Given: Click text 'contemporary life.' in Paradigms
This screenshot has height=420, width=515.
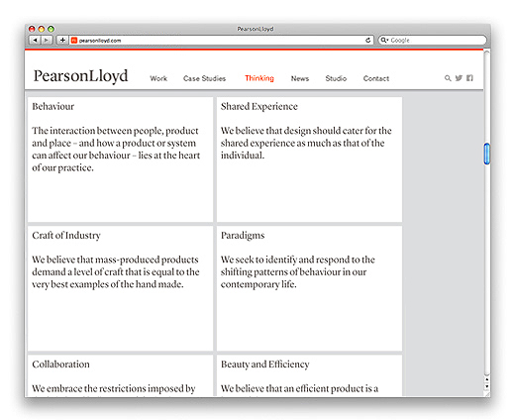Looking at the screenshot, I should click(x=258, y=284).
